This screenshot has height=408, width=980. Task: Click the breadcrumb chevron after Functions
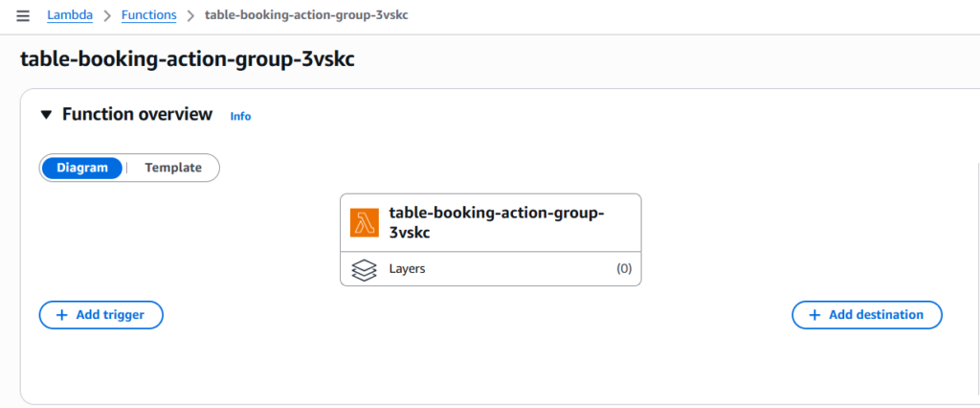[191, 16]
